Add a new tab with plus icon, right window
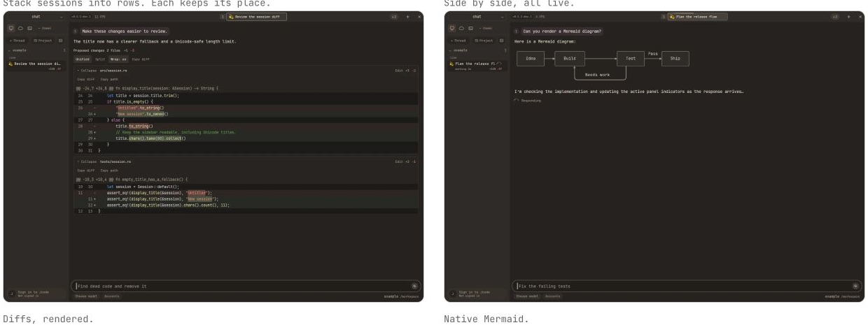868x332 pixels. click(x=849, y=15)
